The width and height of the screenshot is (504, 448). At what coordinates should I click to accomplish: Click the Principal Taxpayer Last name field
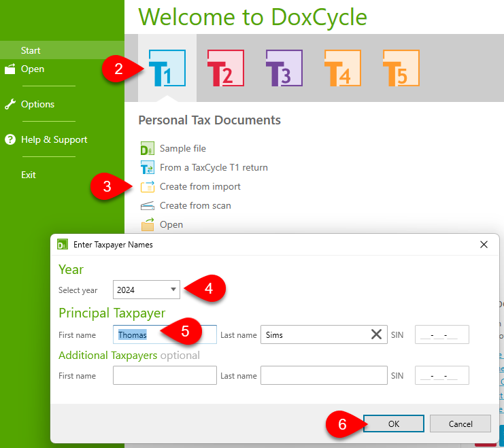coord(324,334)
